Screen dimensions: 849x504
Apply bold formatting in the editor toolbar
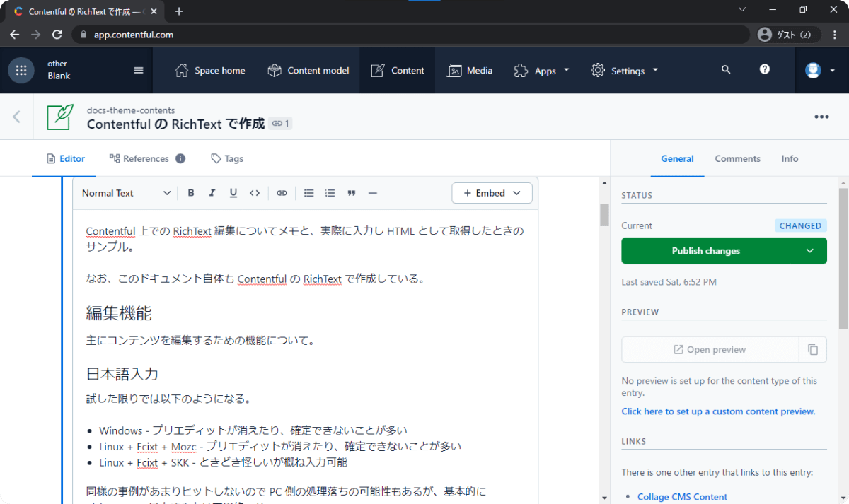(191, 193)
